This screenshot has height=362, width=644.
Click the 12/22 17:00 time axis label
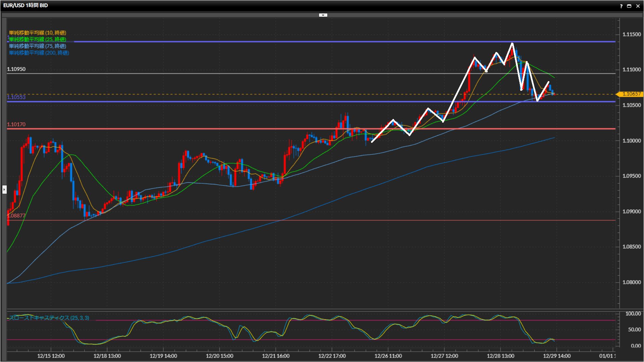pos(332,356)
